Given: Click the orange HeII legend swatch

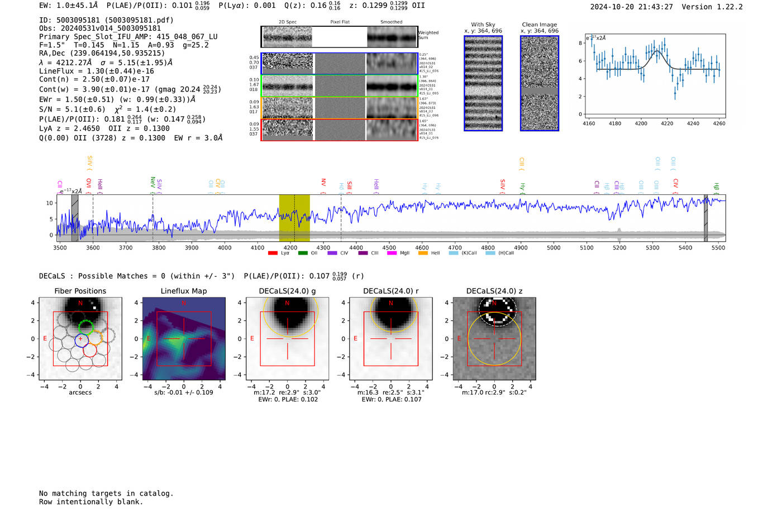Looking at the screenshot, I should 423,253.
